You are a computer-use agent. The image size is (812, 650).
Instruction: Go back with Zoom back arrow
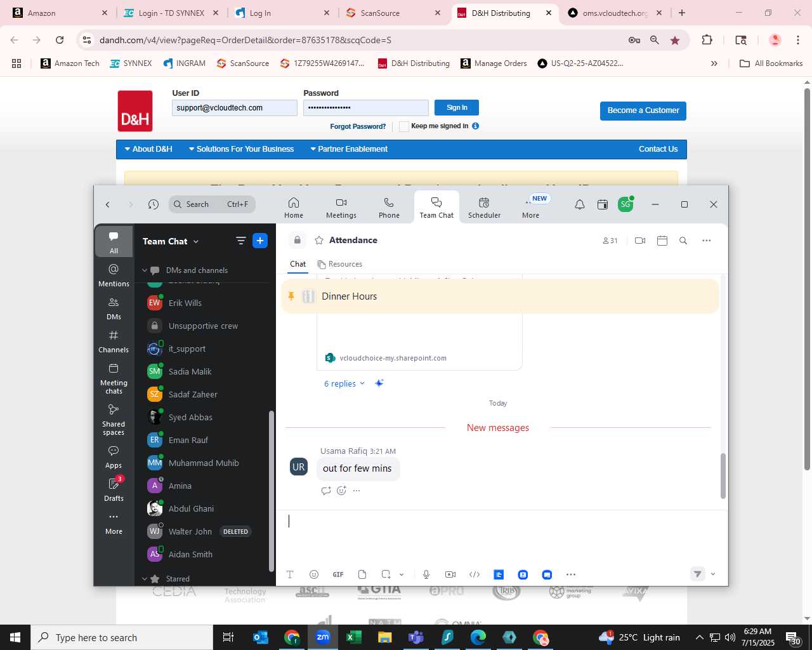click(x=108, y=204)
